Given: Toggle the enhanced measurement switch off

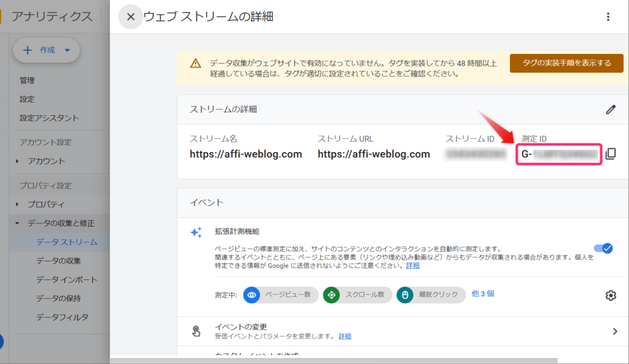Looking at the screenshot, I should click(603, 248).
